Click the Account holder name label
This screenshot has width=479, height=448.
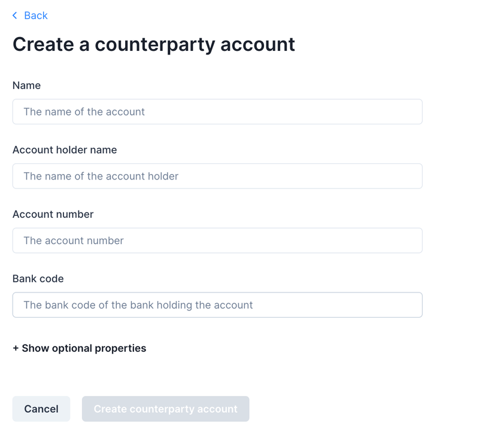pos(65,150)
